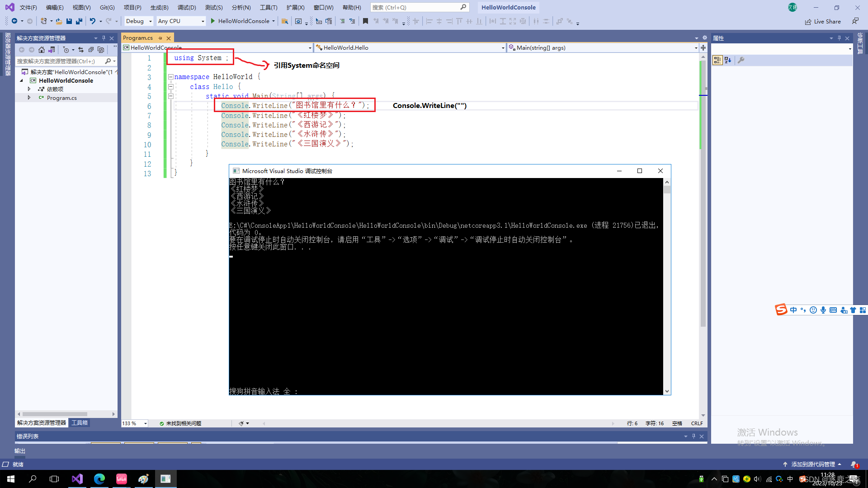Open the Any CPU platform dropdown
Screen dimensions: 868x488
coord(181,21)
